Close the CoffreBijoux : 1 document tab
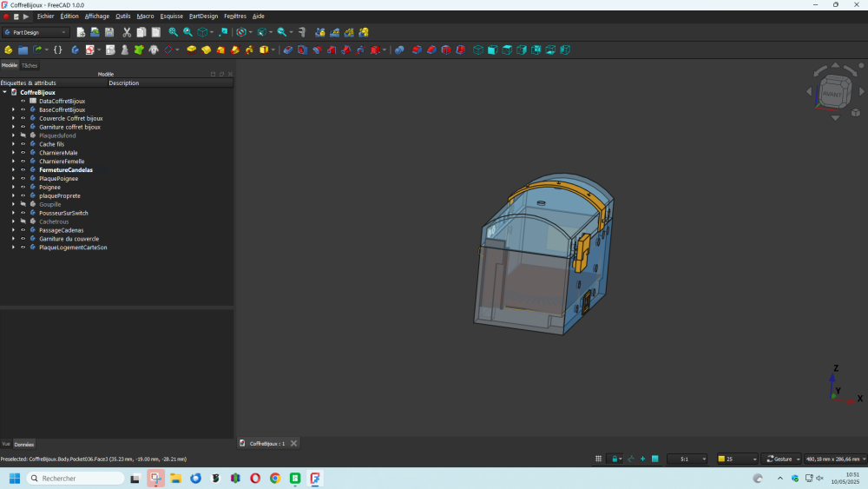 tap(293, 443)
